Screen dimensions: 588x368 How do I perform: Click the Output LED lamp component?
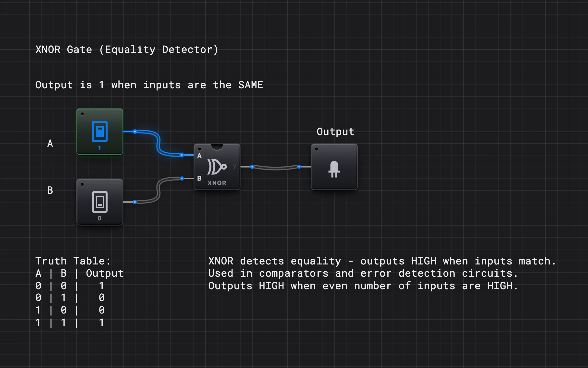(334, 167)
